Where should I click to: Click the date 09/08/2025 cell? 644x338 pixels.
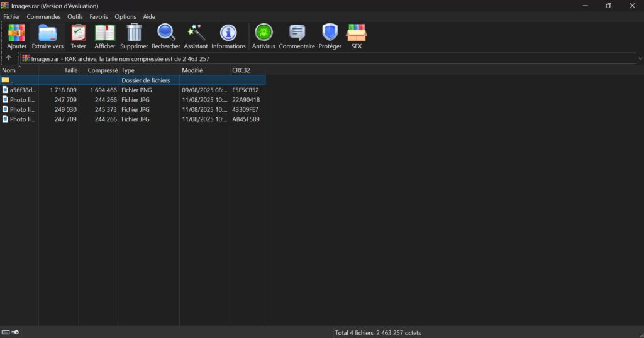[204, 90]
